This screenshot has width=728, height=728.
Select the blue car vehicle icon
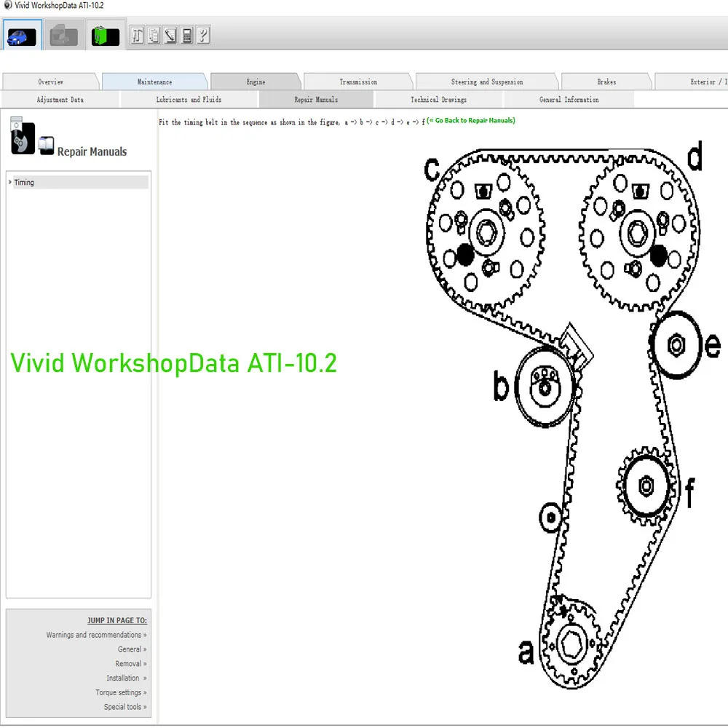point(22,35)
